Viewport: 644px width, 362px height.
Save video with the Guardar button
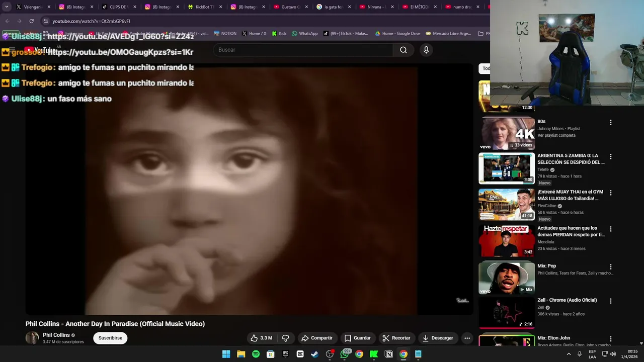click(357, 338)
